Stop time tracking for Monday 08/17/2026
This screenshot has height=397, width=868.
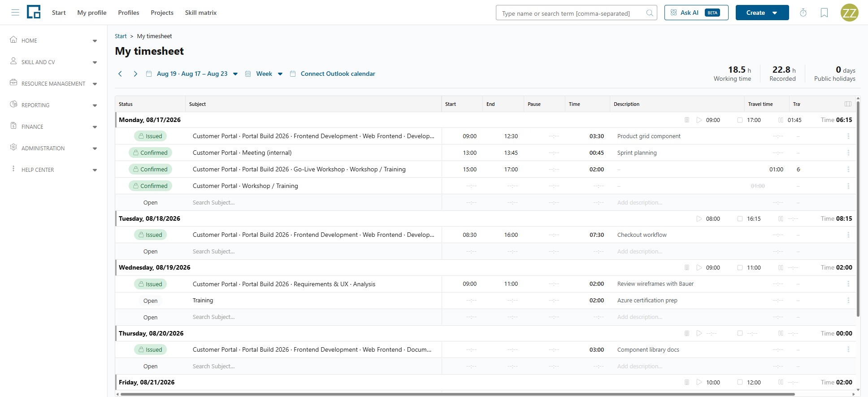tap(740, 120)
